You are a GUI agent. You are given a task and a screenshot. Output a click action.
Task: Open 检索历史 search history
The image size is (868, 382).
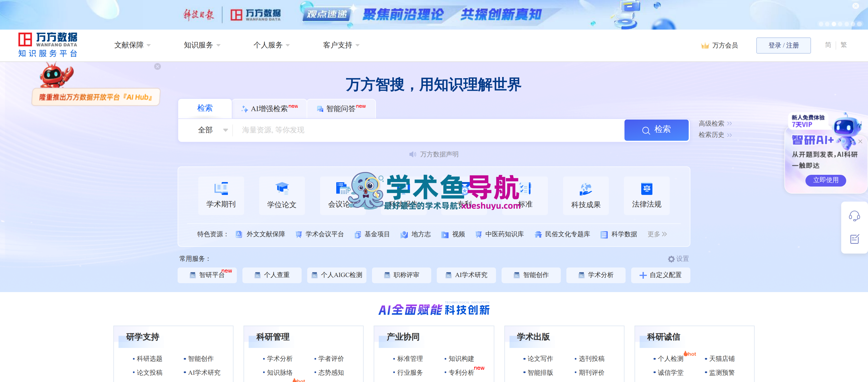715,135
